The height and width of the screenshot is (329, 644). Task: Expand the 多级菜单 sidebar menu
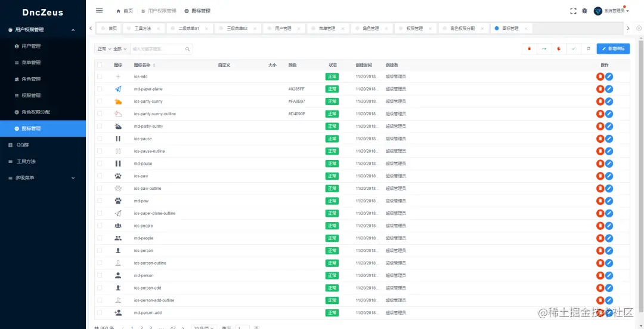(43, 178)
